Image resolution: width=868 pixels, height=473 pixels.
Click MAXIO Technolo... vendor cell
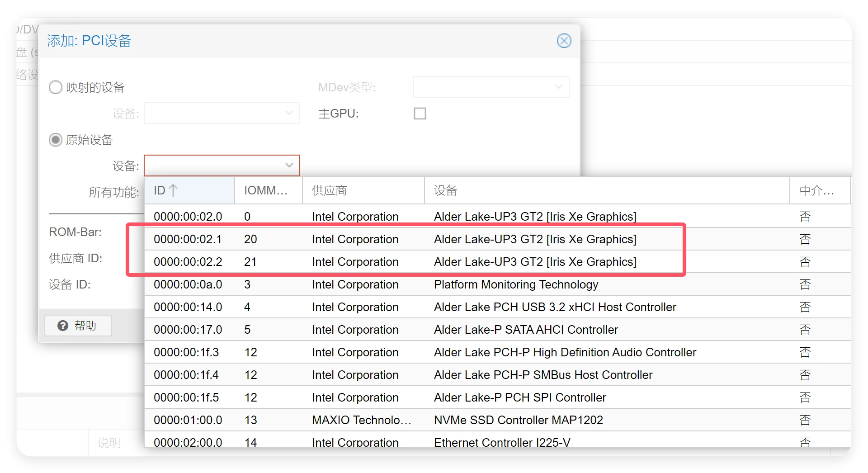tap(362, 420)
